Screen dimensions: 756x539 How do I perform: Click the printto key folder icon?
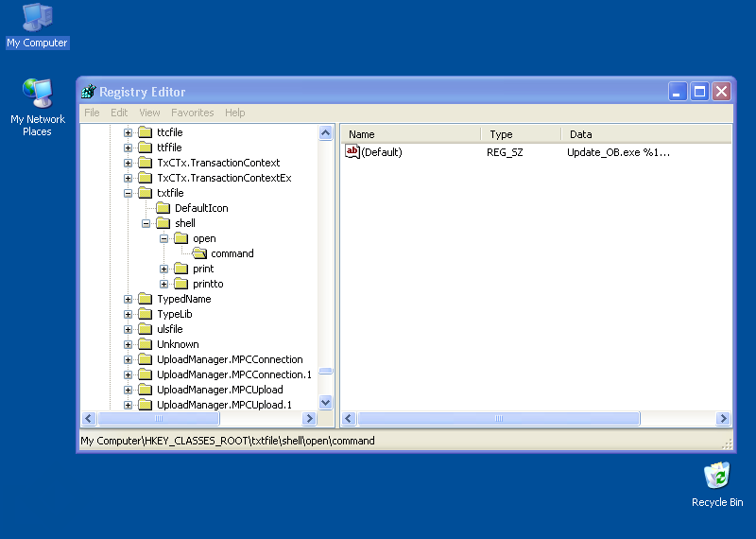[x=180, y=284]
